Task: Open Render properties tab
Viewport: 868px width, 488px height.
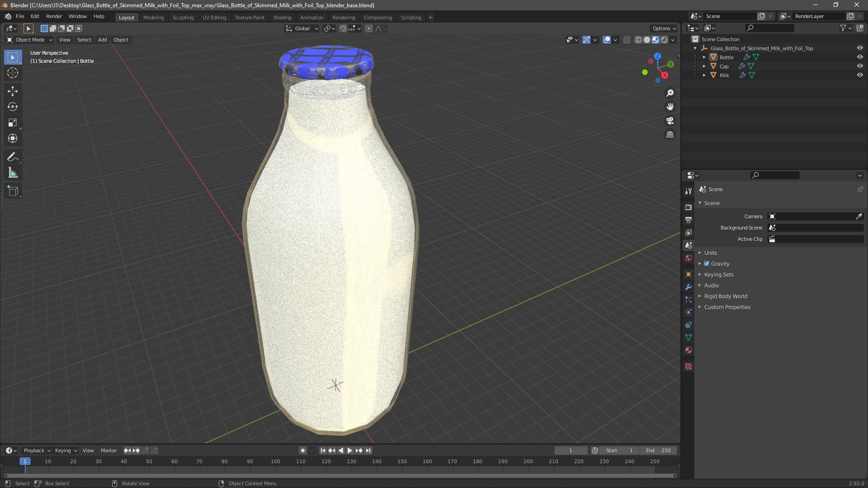Action: coord(689,207)
